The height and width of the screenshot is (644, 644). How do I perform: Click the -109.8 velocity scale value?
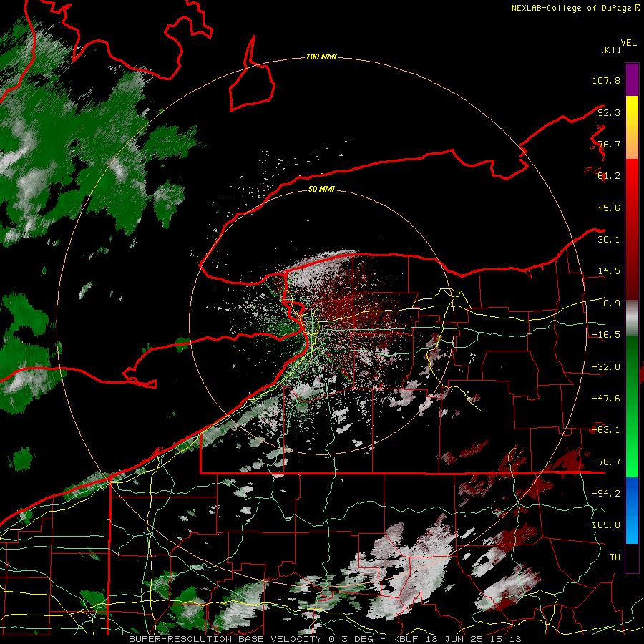pyautogui.click(x=603, y=525)
